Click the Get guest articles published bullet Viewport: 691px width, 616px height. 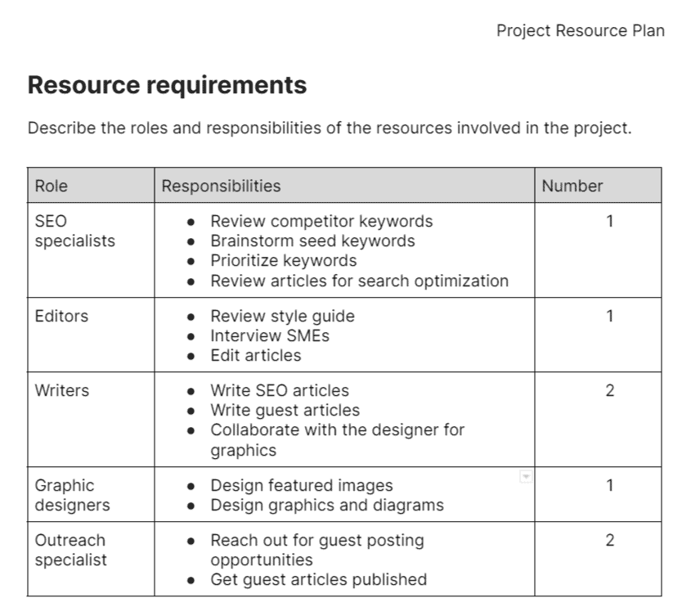click(x=320, y=579)
